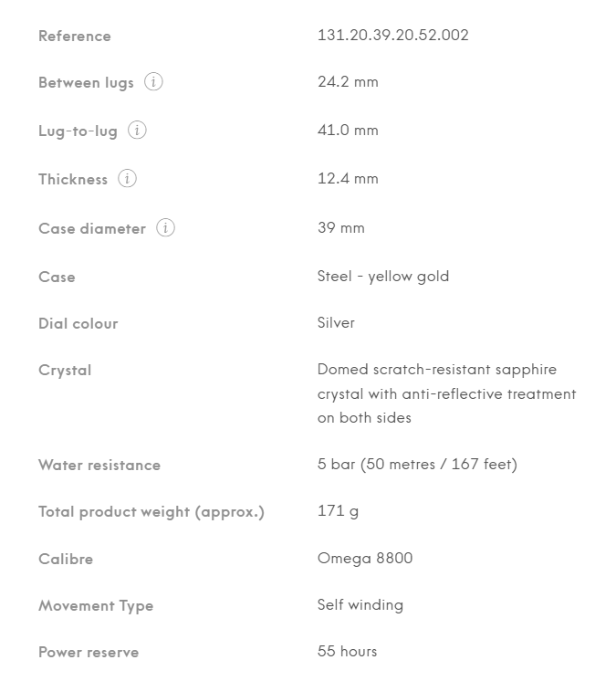Click the 24.2 mm value
616x681 pixels.
point(348,82)
